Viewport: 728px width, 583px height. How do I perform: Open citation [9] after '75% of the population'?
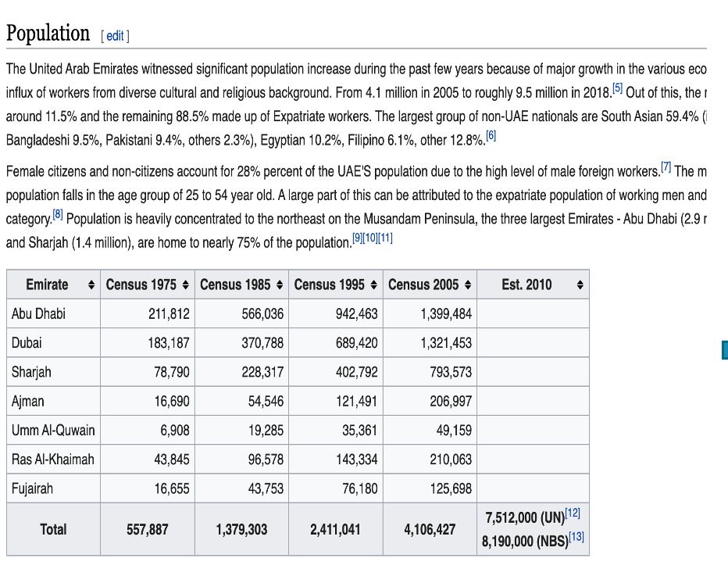pyautogui.click(x=357, y=239)
